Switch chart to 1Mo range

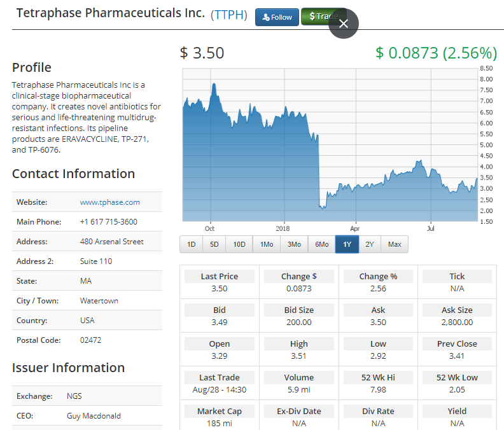(x=267, y=244)
